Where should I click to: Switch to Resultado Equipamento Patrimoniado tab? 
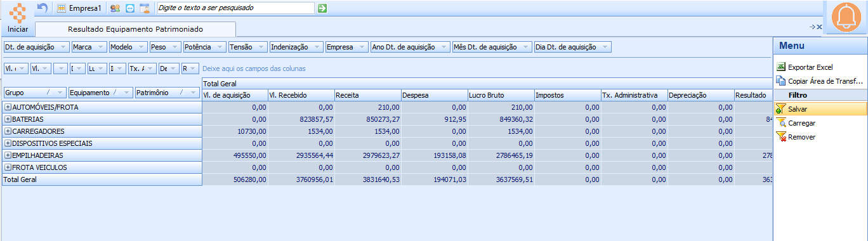click(x=135, y=29)
